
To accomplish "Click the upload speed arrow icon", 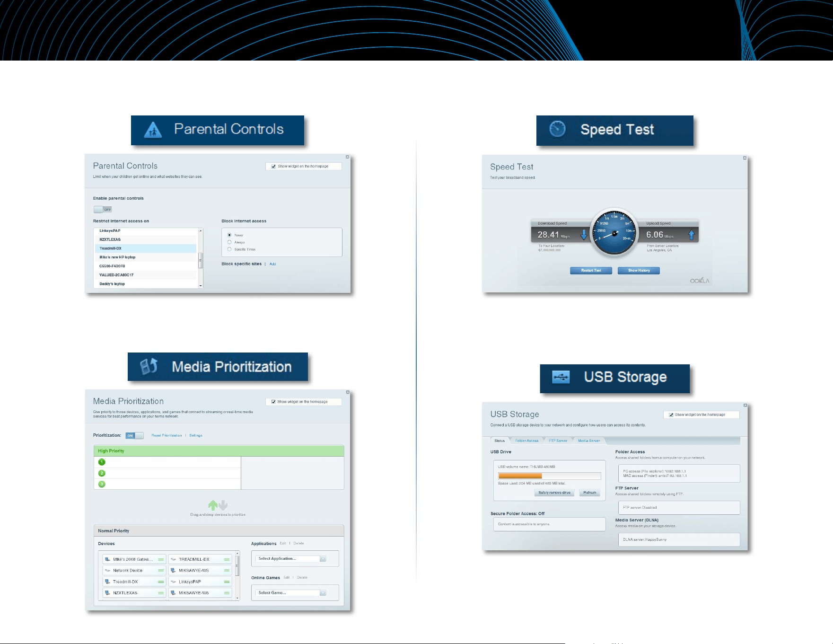I will pos(691,235).
